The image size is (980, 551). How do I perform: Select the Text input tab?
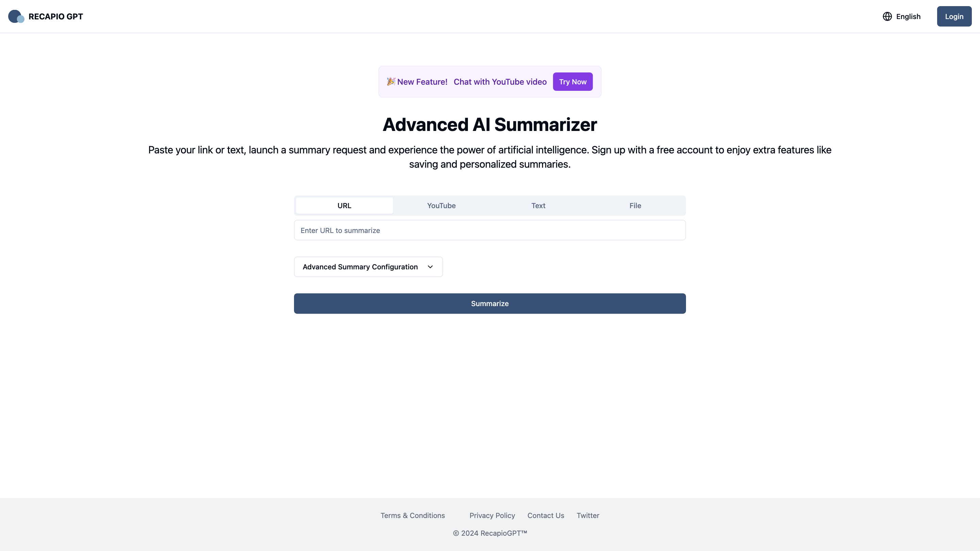click(x=538, y=206)
